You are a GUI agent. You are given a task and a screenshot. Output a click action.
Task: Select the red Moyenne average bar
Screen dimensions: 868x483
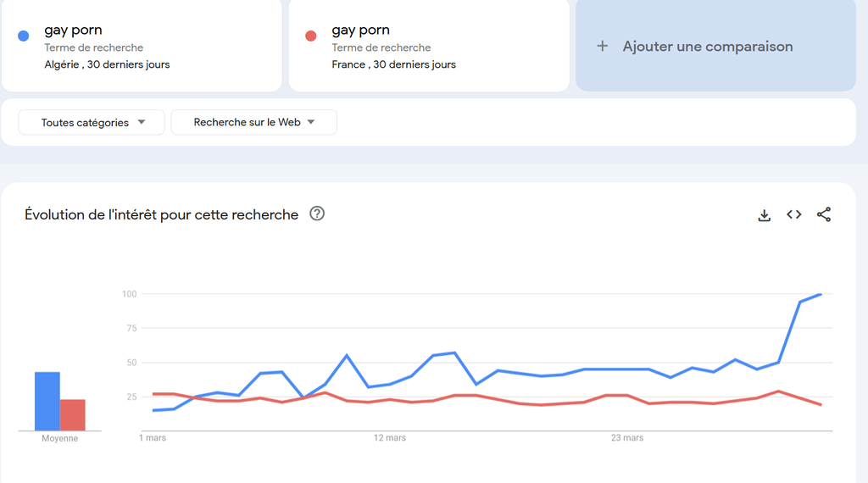[x=73, y=415]
